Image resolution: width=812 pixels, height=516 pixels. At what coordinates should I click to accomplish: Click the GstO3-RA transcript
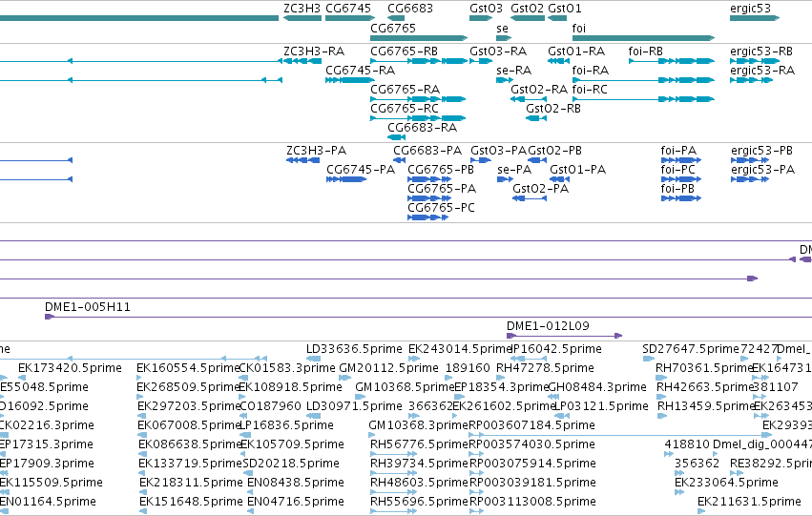tap(481, 61)
